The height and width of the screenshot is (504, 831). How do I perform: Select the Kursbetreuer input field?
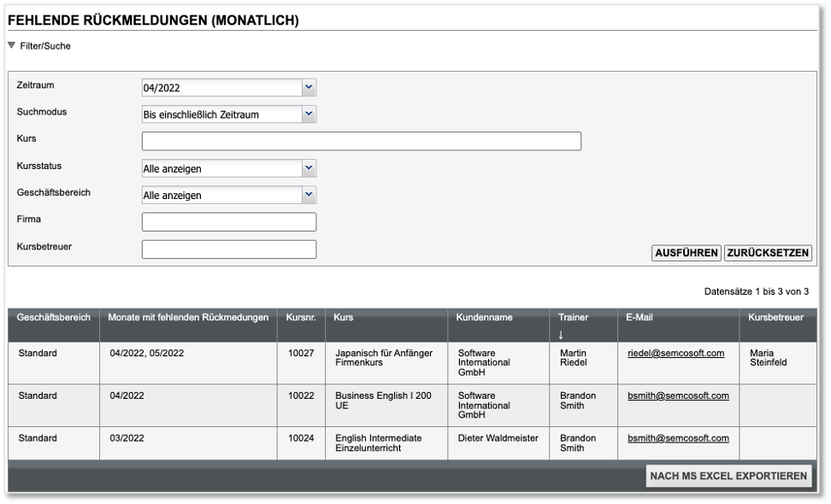[228, 249]
